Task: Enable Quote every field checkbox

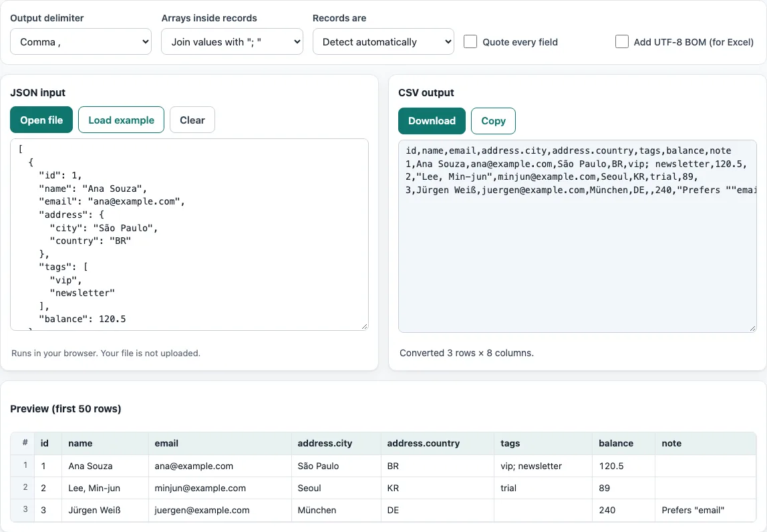Action: (x=470, y=41)
